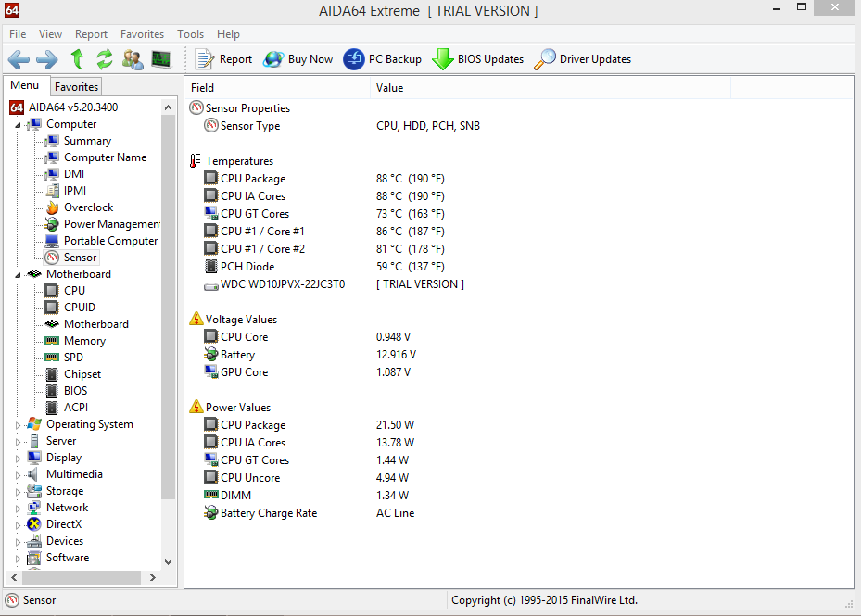The width and height of the screenshot is (861, 616).
Task: Expand the Operating System node
Action: pyautogui.click(x=18, y=425)
